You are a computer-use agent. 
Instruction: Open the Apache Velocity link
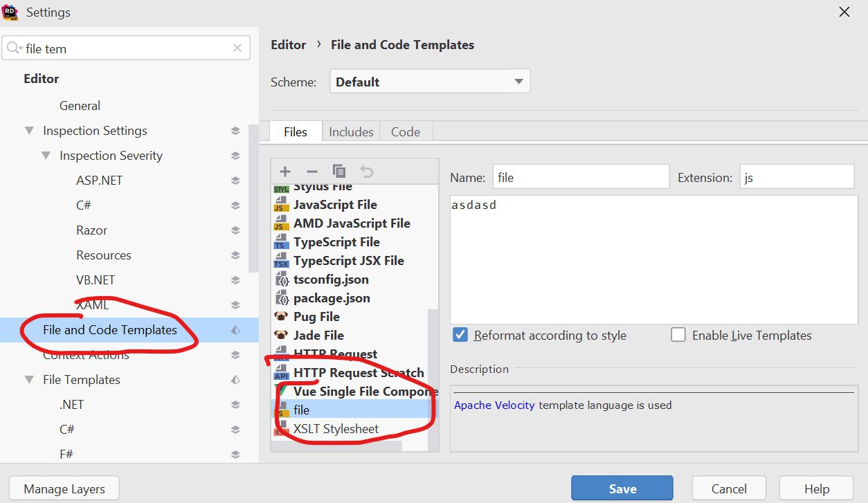494,405
